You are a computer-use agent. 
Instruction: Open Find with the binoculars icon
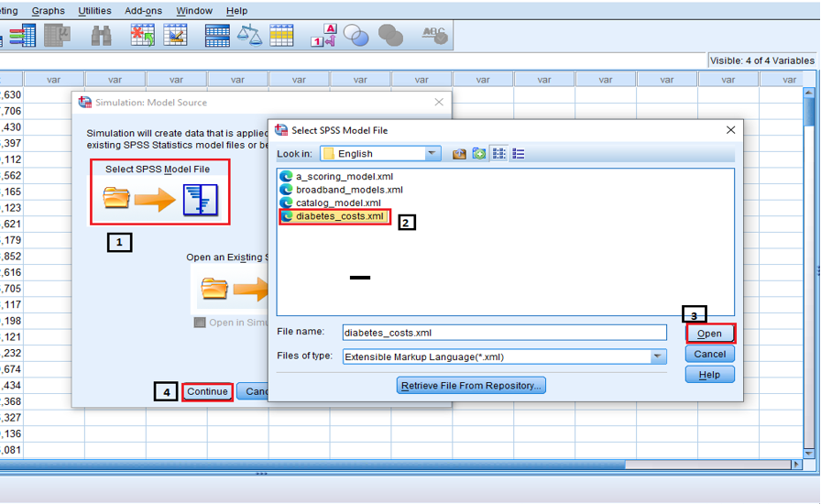[x=101, y=36]
